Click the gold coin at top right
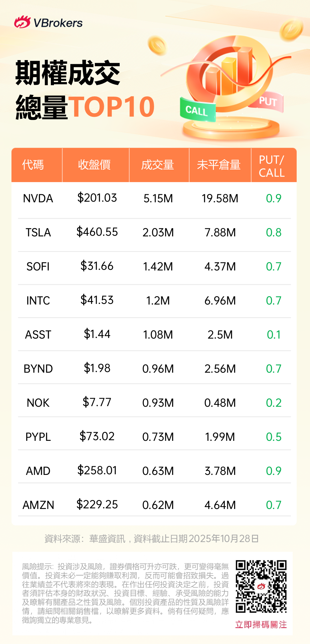The width and height of the screenshot is (310, 644). coord(291,29)
